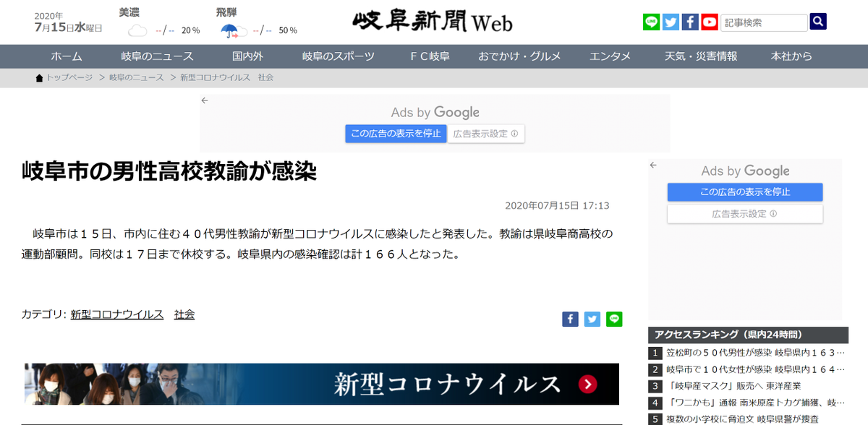868x425 pixels.
Task: Open 本社から menu item
Action: click(791, 56)
